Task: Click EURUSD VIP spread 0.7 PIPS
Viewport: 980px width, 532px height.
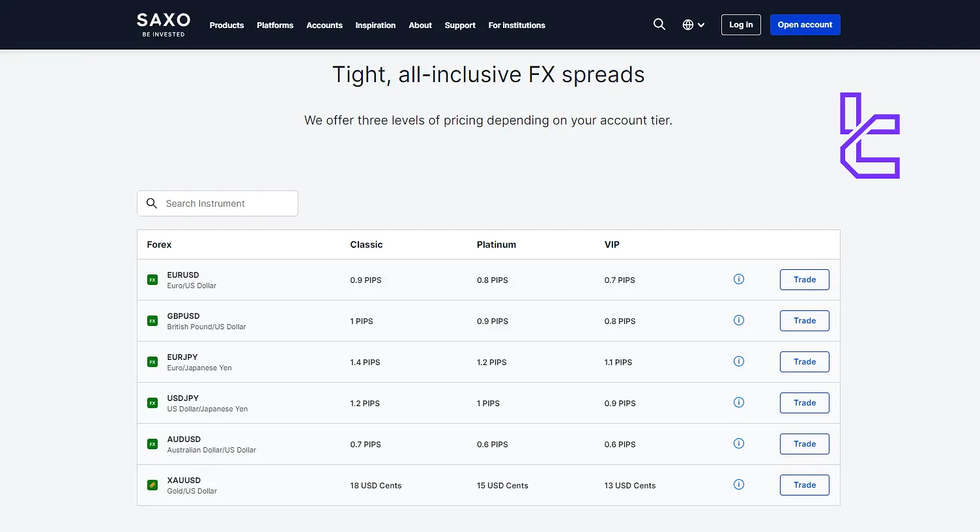Action: 620,280
